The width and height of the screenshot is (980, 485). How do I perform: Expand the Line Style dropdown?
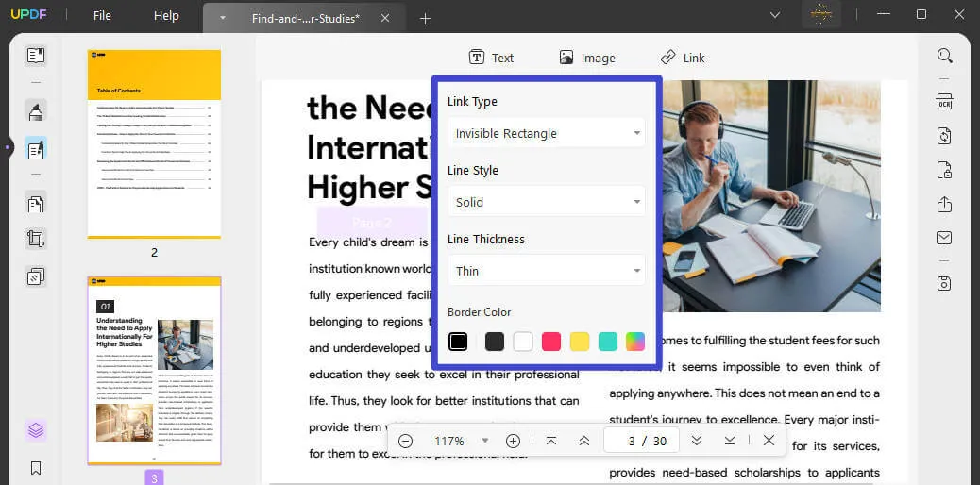[546, 202]
